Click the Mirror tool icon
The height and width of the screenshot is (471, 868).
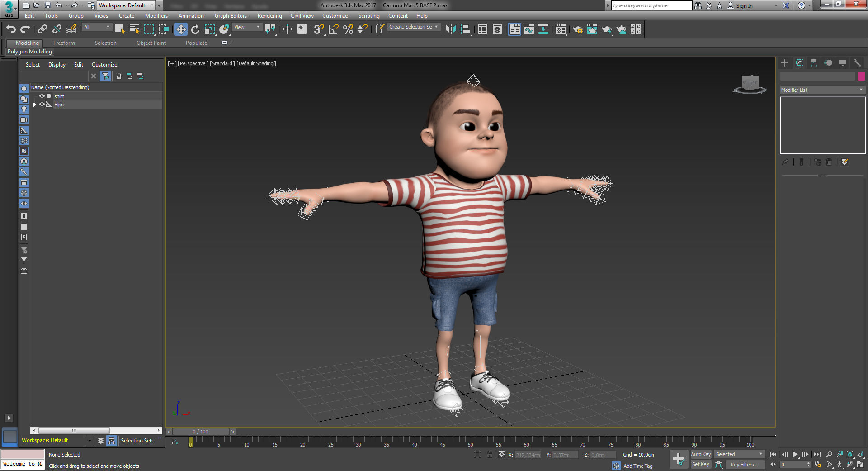pyautogui.click(x=451, y=29)
